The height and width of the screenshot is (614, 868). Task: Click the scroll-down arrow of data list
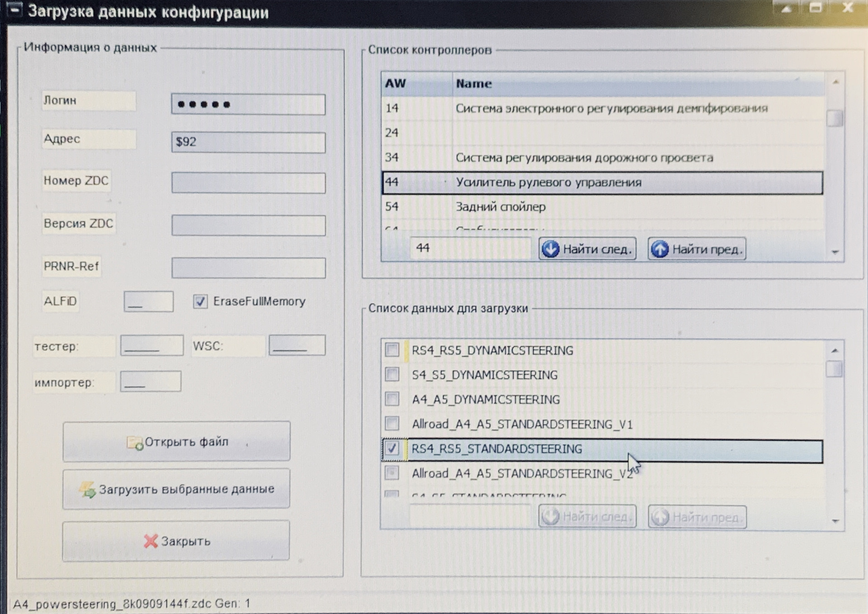(835, 521)
